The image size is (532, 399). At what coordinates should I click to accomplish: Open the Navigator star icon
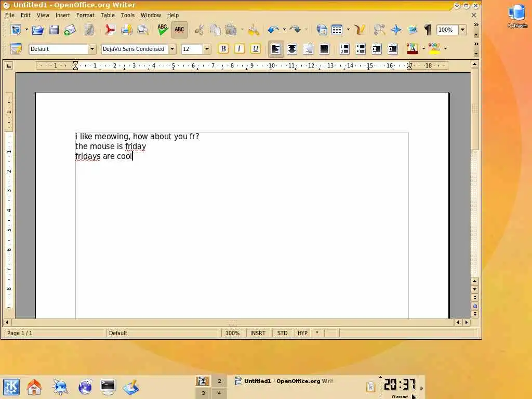click(x=396, y=30)
